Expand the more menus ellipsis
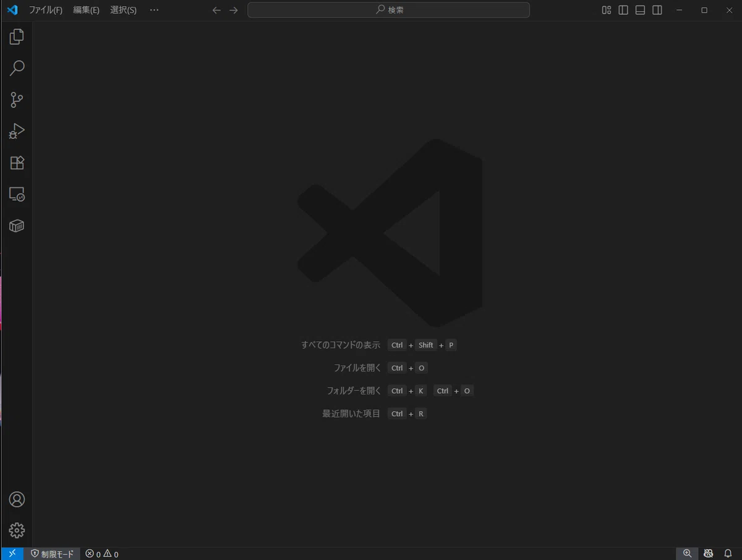742x560 pixels. (155, 10)
